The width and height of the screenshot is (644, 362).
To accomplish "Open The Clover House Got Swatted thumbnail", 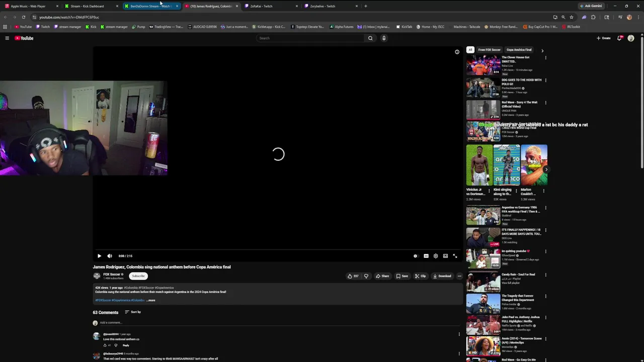I will (483, 65).
